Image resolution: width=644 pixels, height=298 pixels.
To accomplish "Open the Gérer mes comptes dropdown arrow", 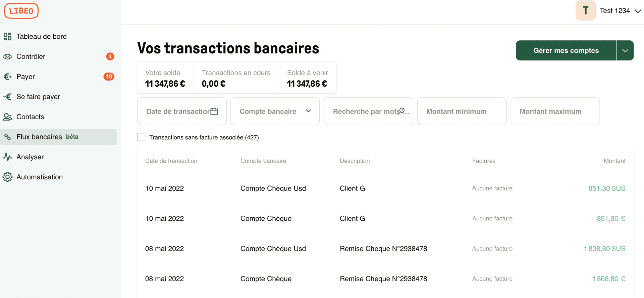I will click(x=625, y=50).
